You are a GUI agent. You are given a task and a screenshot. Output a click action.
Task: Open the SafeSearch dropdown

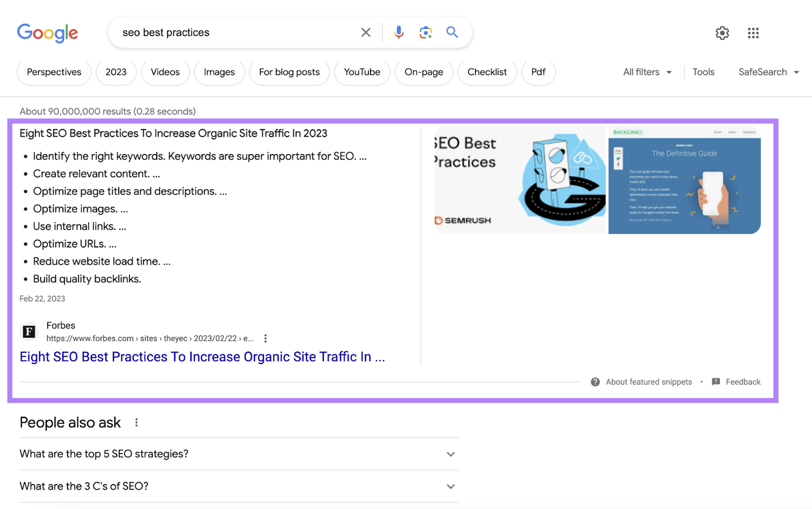(768, 72)
